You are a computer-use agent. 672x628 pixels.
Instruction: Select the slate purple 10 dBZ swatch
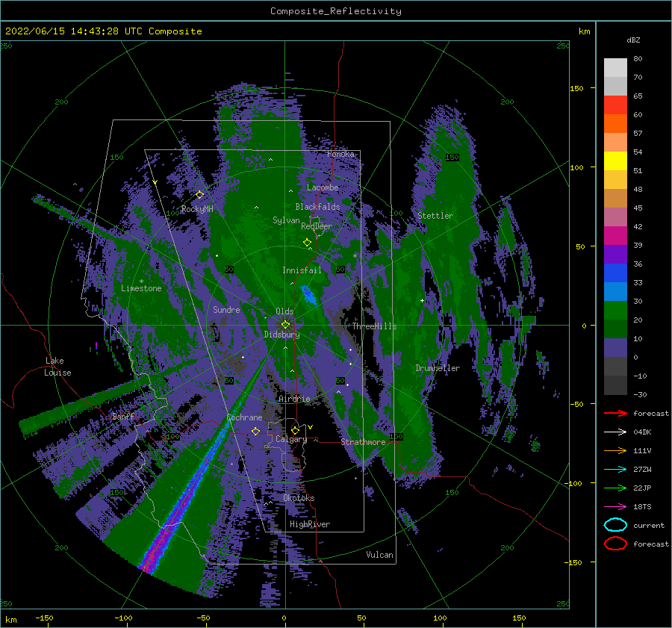coord(615,348)
